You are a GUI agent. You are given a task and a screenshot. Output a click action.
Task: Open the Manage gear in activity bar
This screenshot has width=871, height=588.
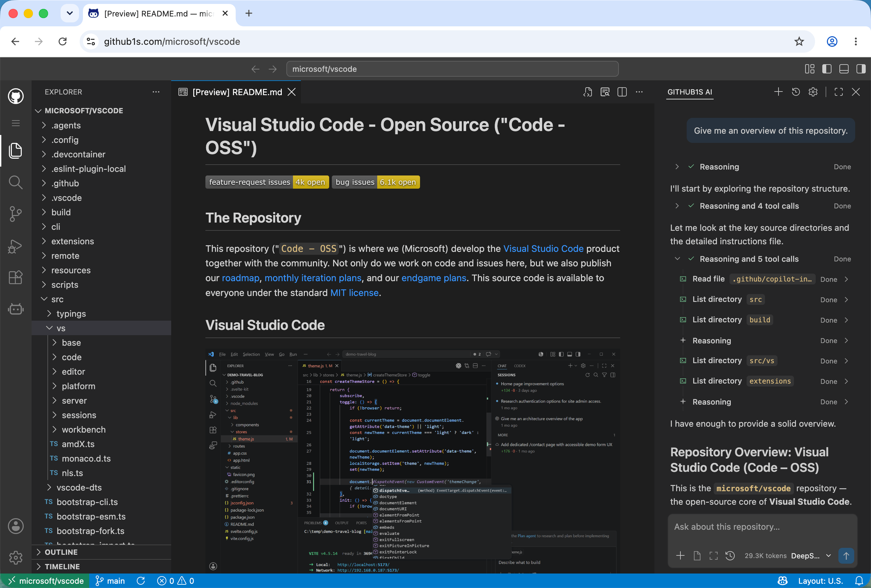coord(16,558)
